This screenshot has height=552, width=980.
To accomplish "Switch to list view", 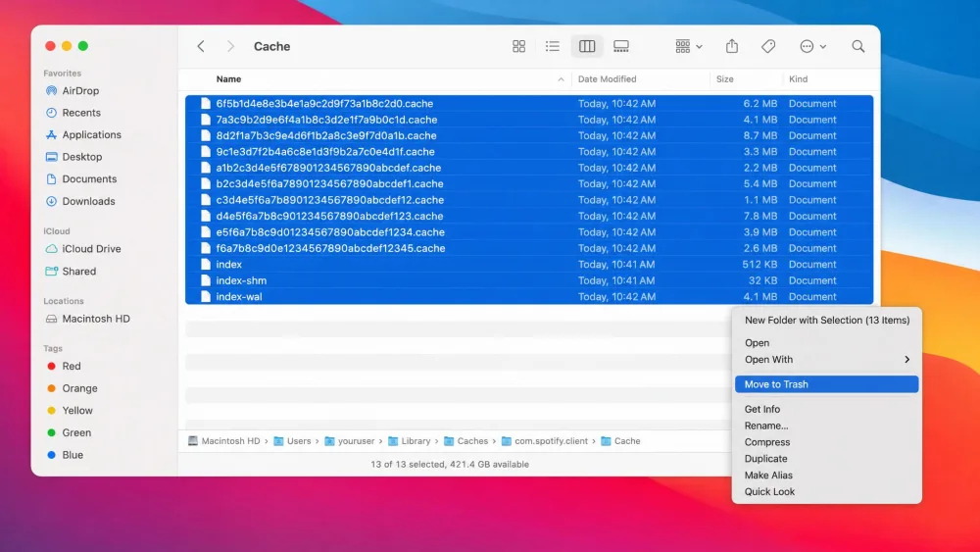I will click(553, 46).
